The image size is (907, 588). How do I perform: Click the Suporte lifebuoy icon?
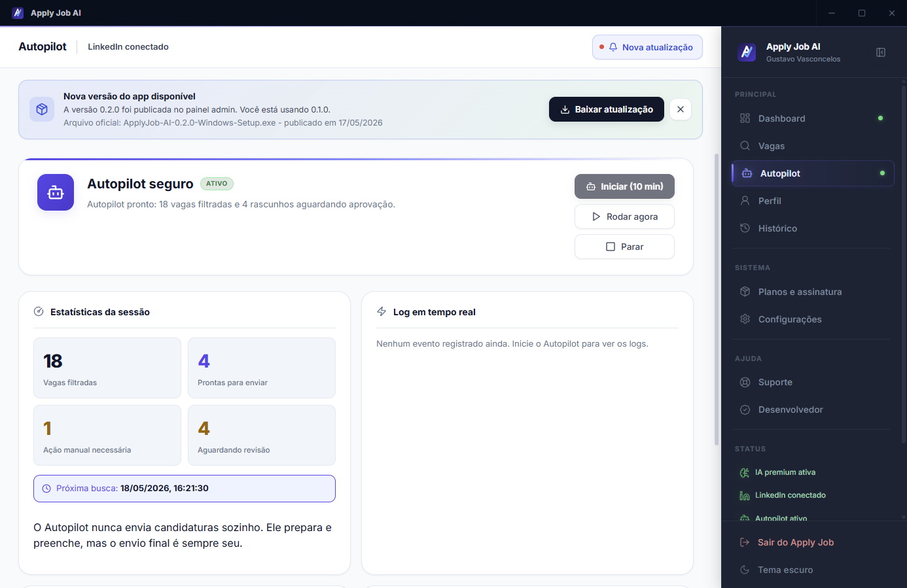click(745, 382)
